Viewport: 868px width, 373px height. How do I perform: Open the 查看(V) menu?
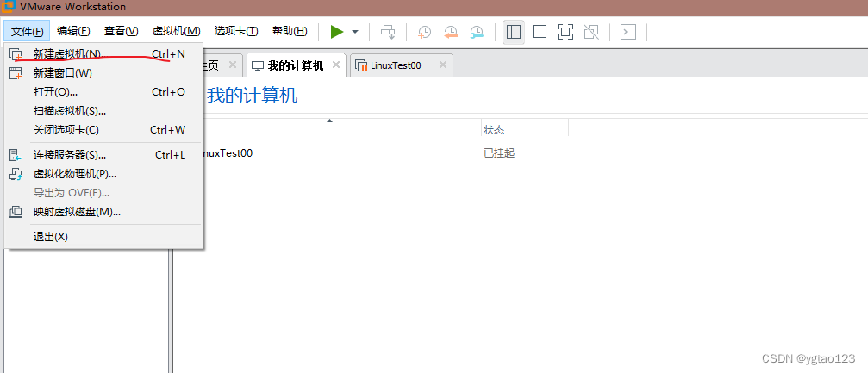(x=122, y=31)
